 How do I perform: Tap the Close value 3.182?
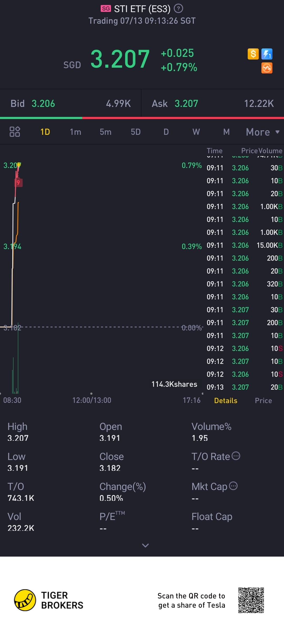(110, 468)
